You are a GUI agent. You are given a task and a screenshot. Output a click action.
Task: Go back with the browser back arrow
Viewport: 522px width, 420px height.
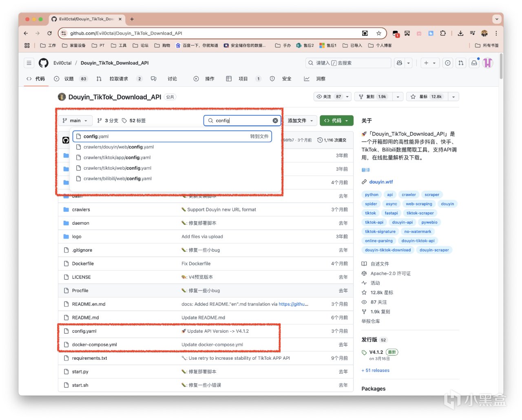pyautogui.click(x=26, y=33)
